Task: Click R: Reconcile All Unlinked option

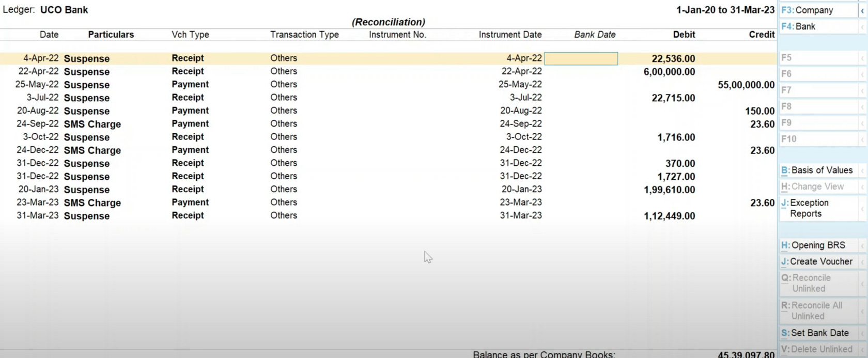Action: click(818, 310)
